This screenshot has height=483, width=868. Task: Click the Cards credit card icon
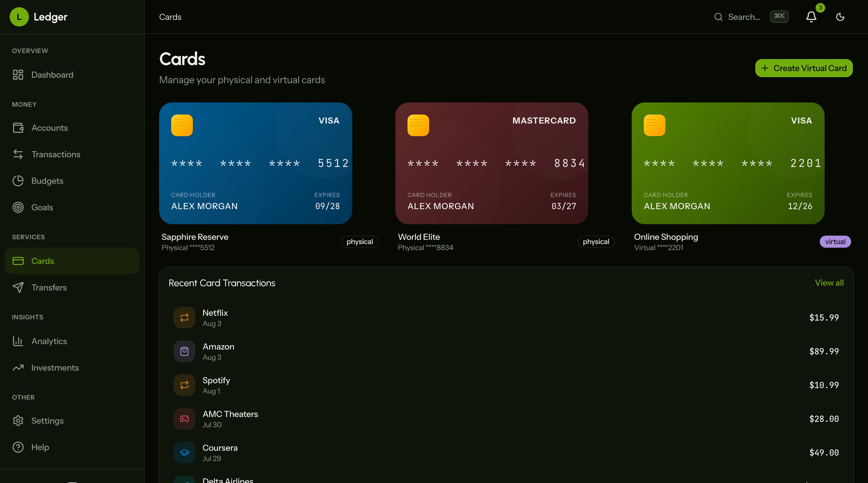tap(18, 261)
